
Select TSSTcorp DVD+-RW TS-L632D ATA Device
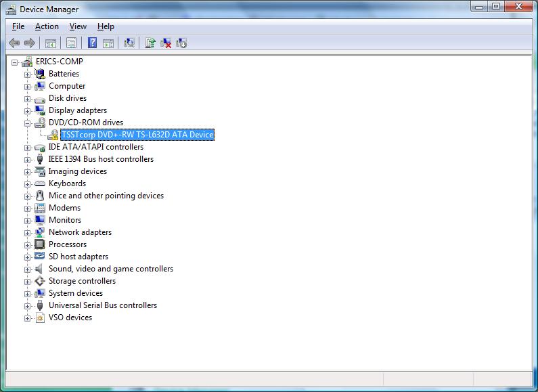tap(137, 135)
